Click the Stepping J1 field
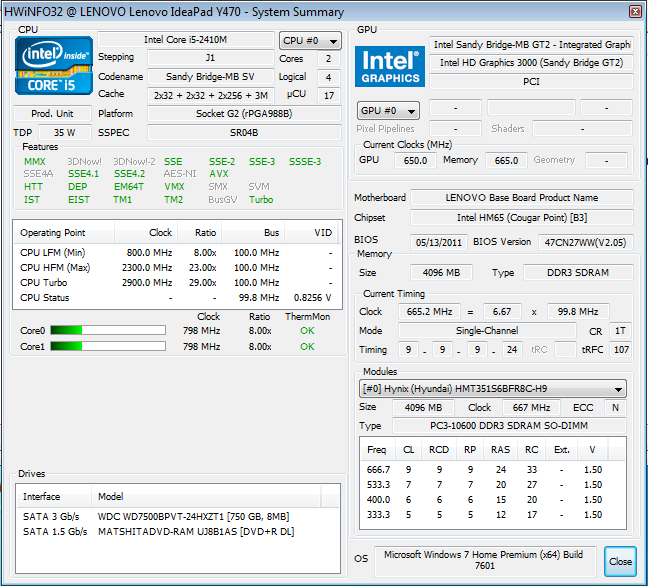Image resolution: width=648 pixels, height=586 pixels. [210, 57]
